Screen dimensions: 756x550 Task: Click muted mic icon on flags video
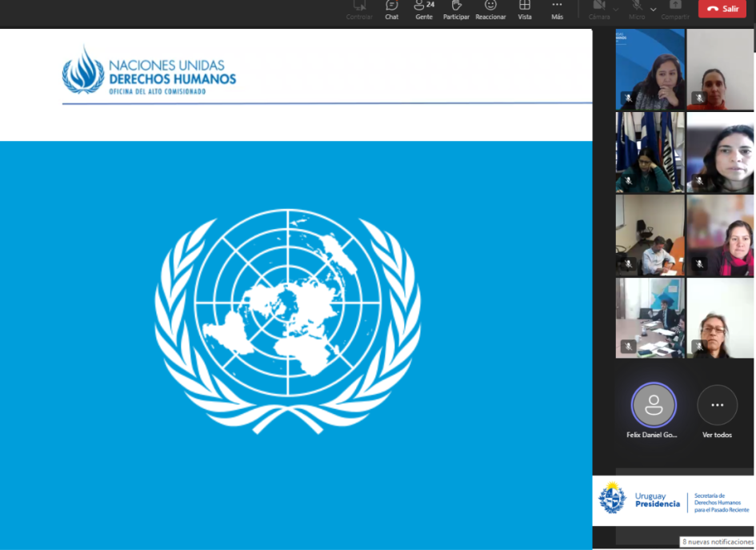click(x=628, y=181)
